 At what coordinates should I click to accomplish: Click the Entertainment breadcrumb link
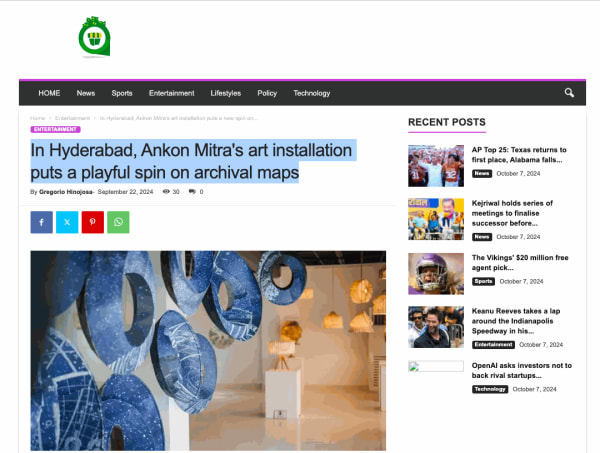pos(72,118)
